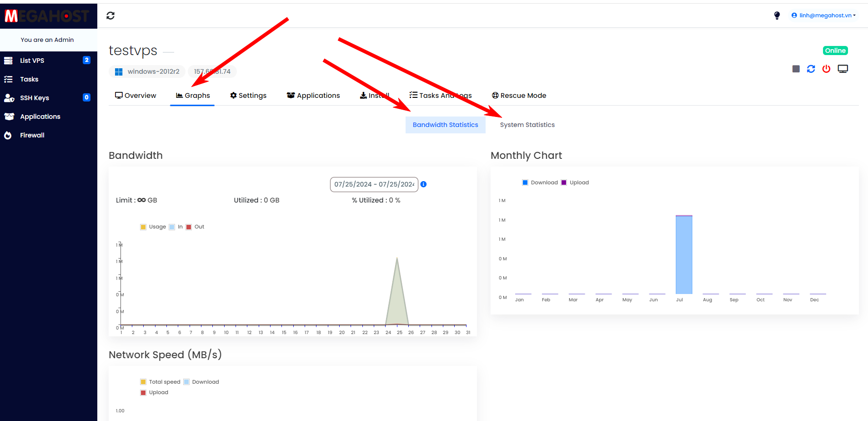Open the bandwidth date range picker

click(x=374, y=184)
